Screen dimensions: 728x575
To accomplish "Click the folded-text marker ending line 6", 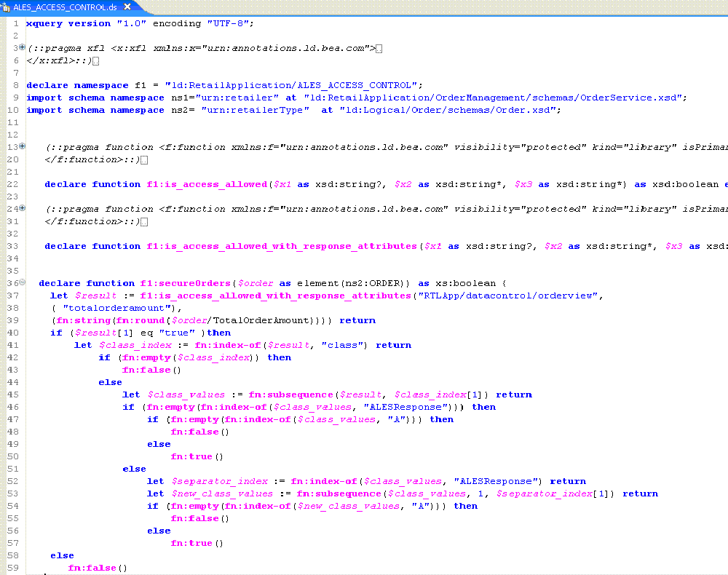I will (95, 61).
